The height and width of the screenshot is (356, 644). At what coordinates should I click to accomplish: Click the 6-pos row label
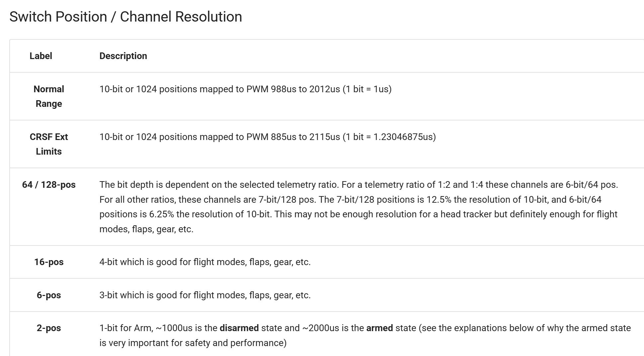(49, 295)
